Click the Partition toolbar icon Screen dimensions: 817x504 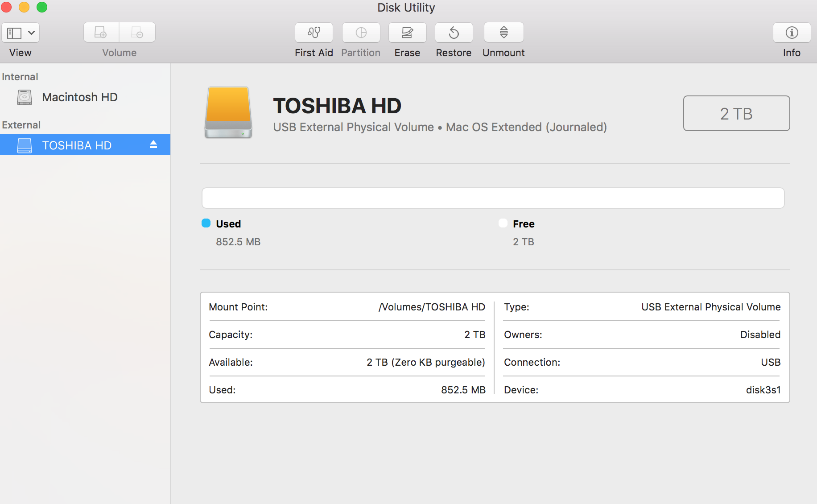[361, 33]
